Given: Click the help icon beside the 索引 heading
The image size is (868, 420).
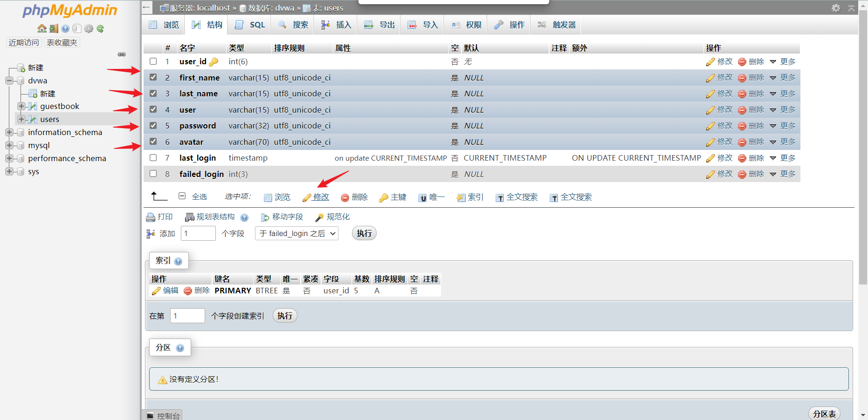Looking at the screenshot, I should [x=178, y=261].
